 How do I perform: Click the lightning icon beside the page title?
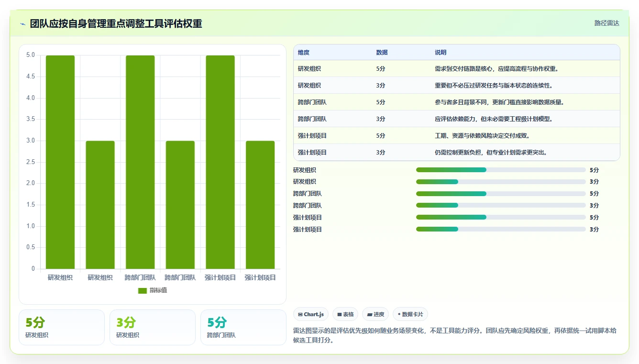(23, 24)
